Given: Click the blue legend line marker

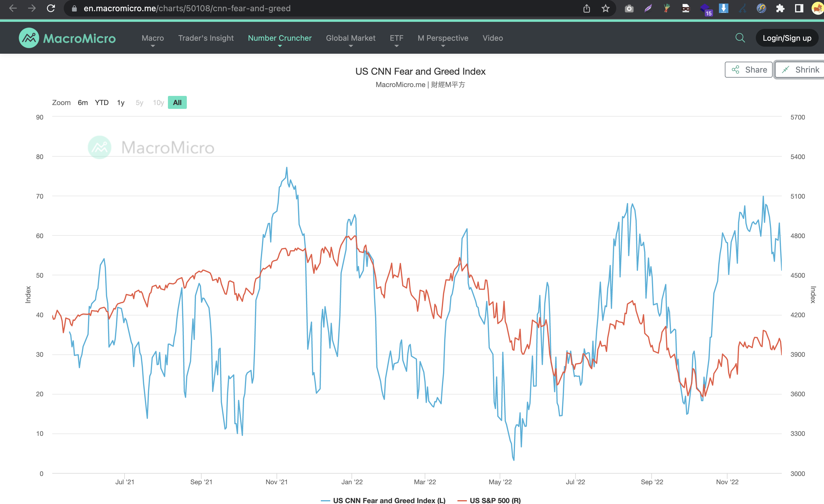Looking at the screenshot, I should (326, 500).
